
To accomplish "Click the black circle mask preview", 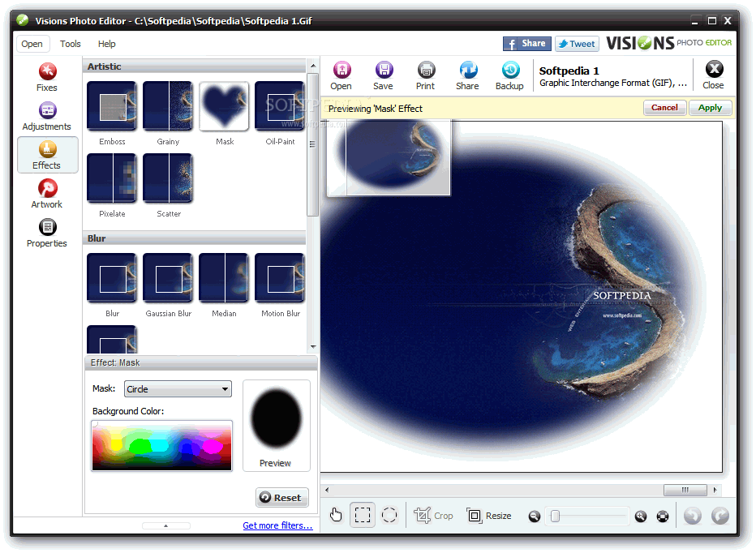I will click(x=277, y=418).
